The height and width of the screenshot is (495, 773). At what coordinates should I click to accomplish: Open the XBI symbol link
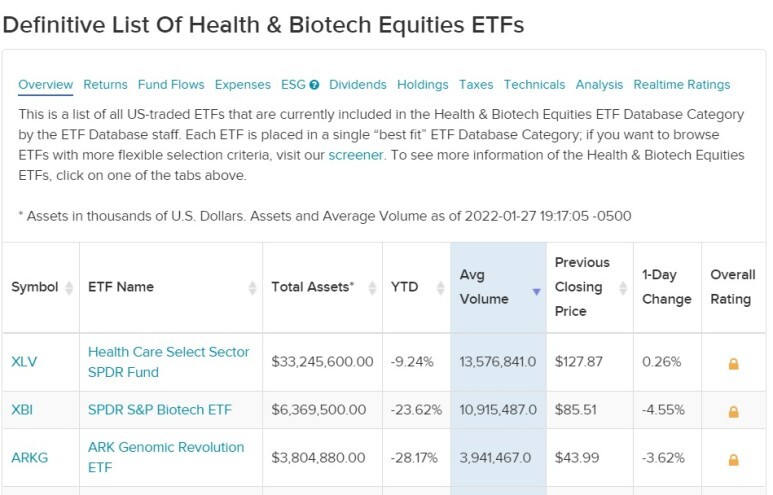(x=22, y=410)
